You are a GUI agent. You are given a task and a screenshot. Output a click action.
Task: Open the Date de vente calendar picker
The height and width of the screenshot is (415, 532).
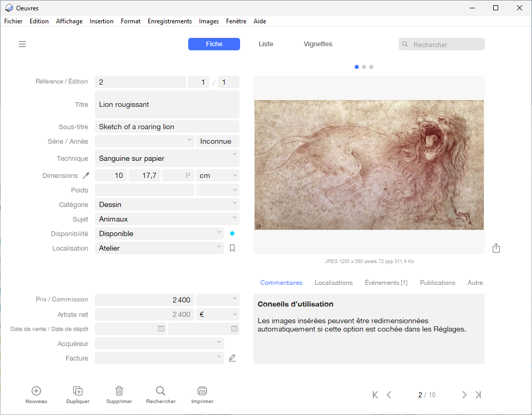pos(161,329)
